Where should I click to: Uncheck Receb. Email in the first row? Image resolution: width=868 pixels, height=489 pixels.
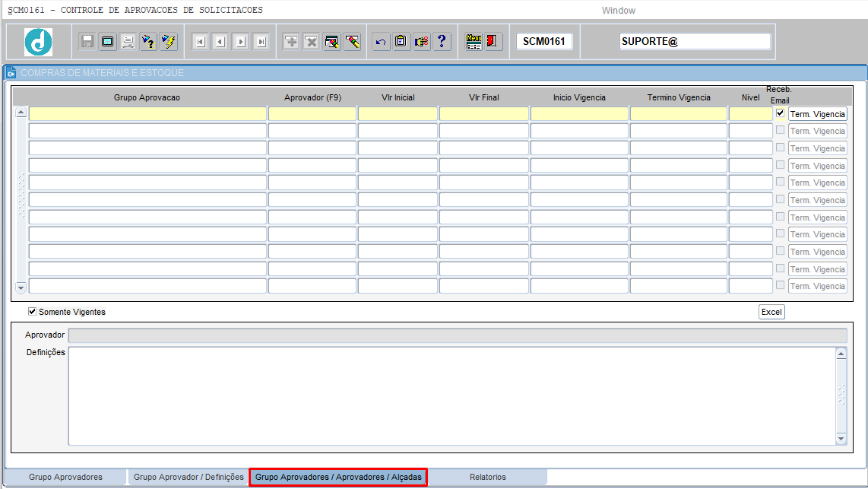click(x=780, y=113)
